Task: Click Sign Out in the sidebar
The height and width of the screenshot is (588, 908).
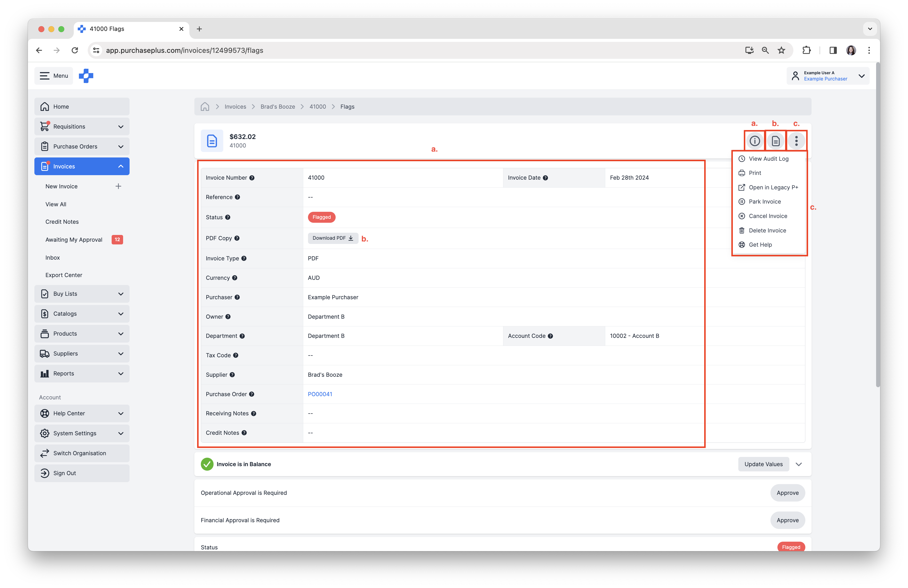Action: click(82, 473)
